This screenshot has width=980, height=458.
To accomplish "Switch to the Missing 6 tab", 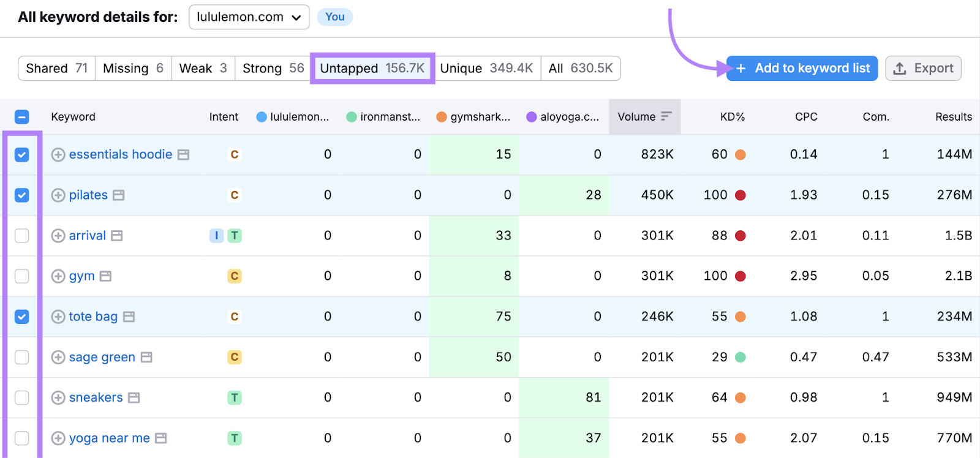I will point(133,68).
